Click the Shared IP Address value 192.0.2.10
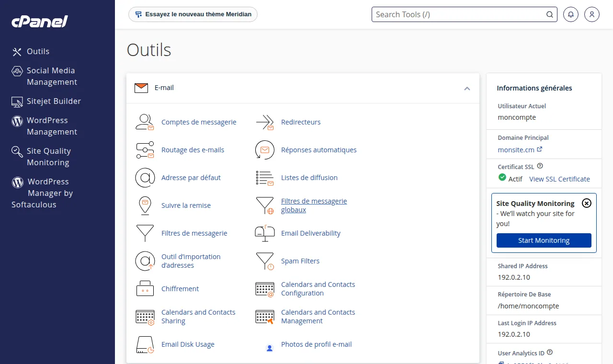613x364 pixels. pos(514,277)
